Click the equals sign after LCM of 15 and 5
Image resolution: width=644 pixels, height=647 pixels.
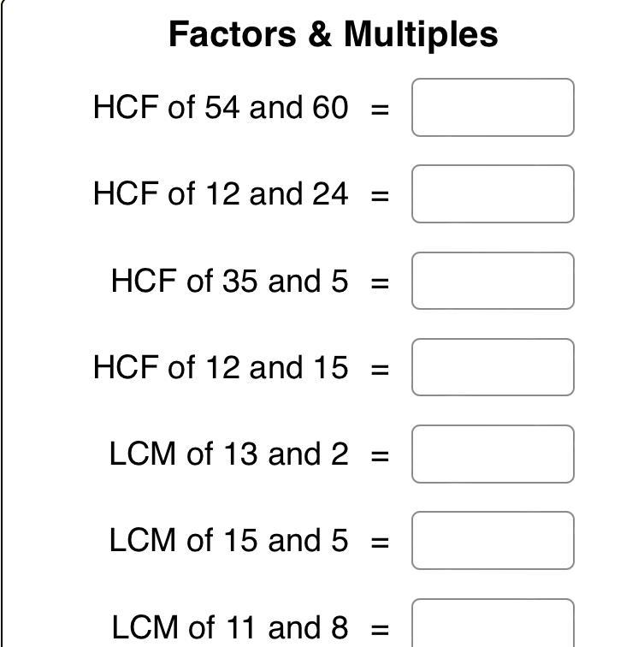(380, 543)
